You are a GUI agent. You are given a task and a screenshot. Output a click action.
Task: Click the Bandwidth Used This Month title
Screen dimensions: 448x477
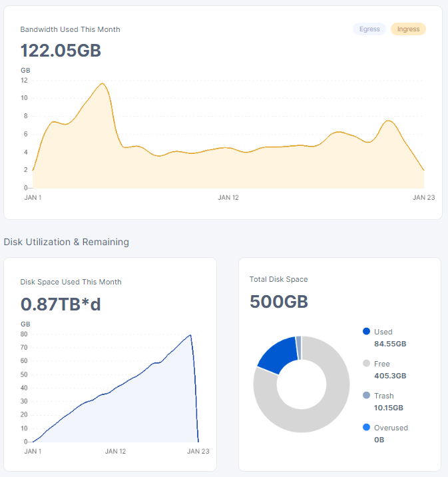tap(70, 29)
